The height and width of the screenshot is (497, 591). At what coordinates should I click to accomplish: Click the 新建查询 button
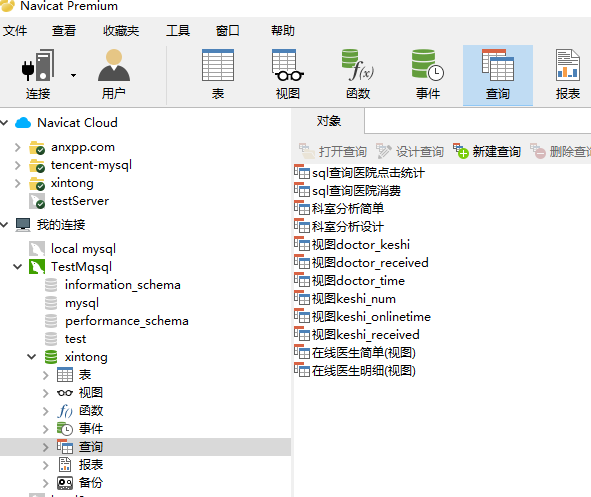[487, 151]
